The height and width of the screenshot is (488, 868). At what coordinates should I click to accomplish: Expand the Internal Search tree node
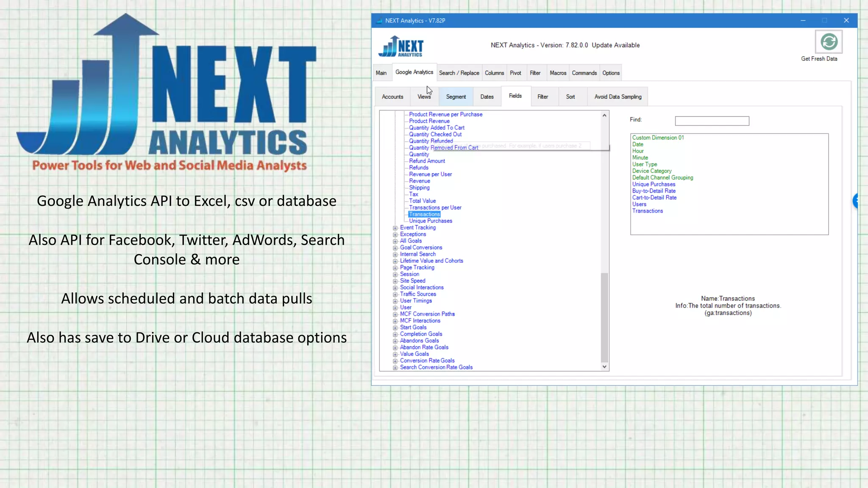click(395, 255)
